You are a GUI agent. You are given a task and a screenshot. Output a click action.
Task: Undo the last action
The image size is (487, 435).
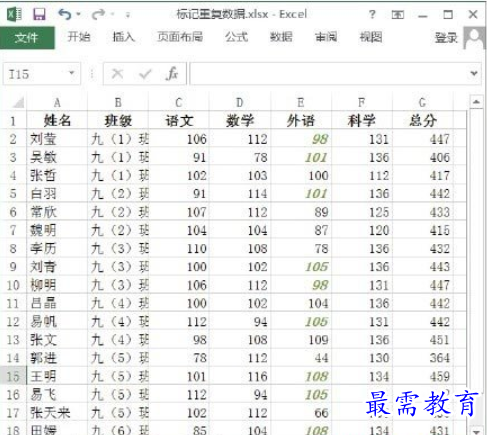pos(65,14)
